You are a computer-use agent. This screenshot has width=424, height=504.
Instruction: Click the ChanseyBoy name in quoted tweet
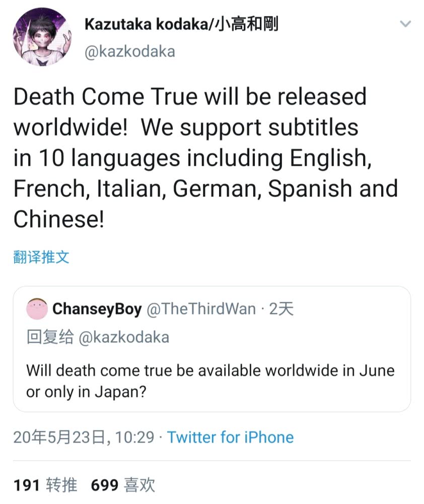[x=97, y=309]
